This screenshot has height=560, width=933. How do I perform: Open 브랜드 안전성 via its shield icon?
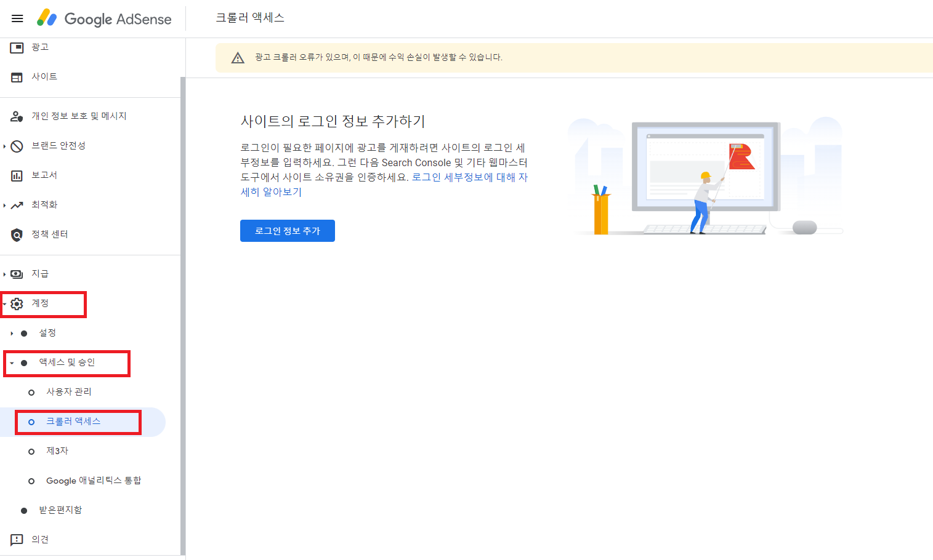click(x=17, y=146)
